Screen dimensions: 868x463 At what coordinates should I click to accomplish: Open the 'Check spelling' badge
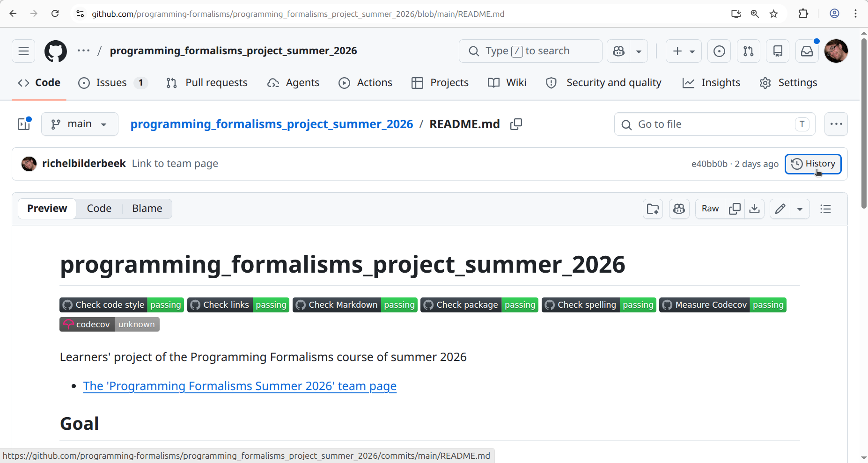[599, 305]
